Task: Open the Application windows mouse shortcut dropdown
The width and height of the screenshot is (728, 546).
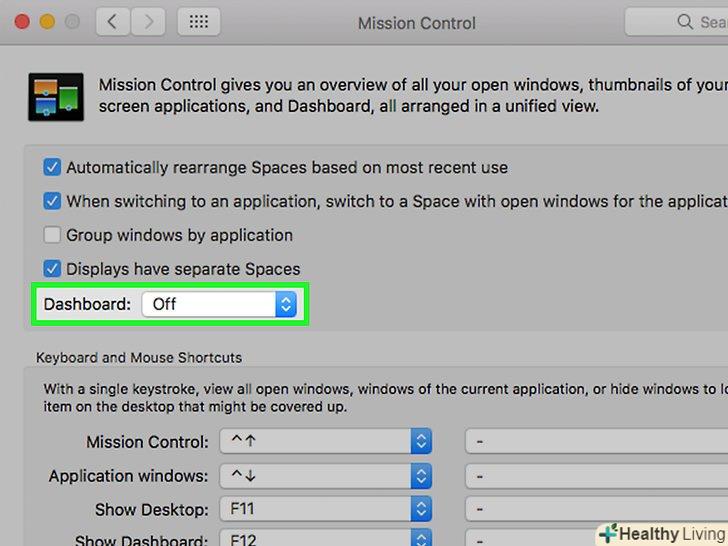Action: point(597,476)
